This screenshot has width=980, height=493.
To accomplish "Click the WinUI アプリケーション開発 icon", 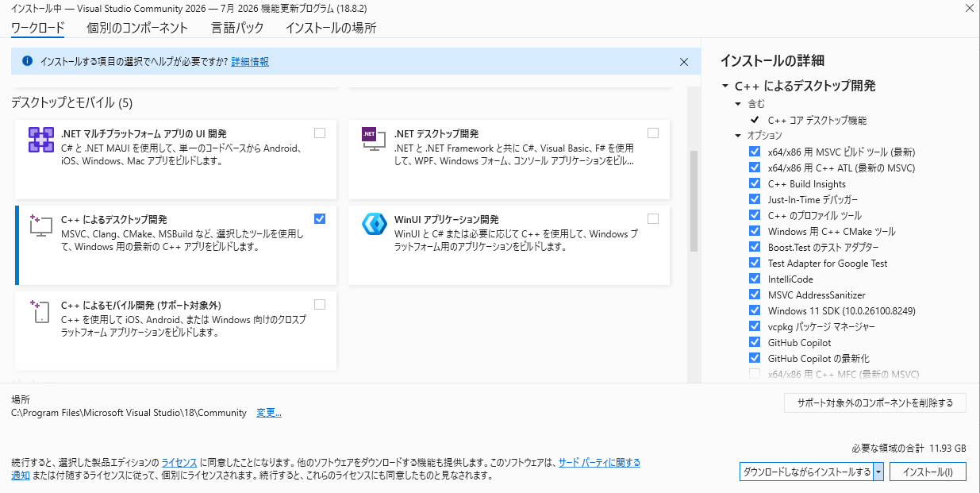I will pyautogui.click(x=374, y=225).
